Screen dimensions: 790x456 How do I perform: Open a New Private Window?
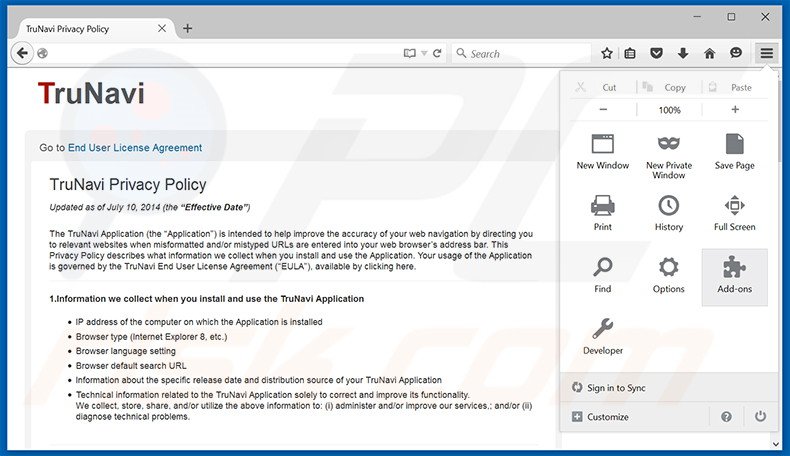[x=669, y=156]
